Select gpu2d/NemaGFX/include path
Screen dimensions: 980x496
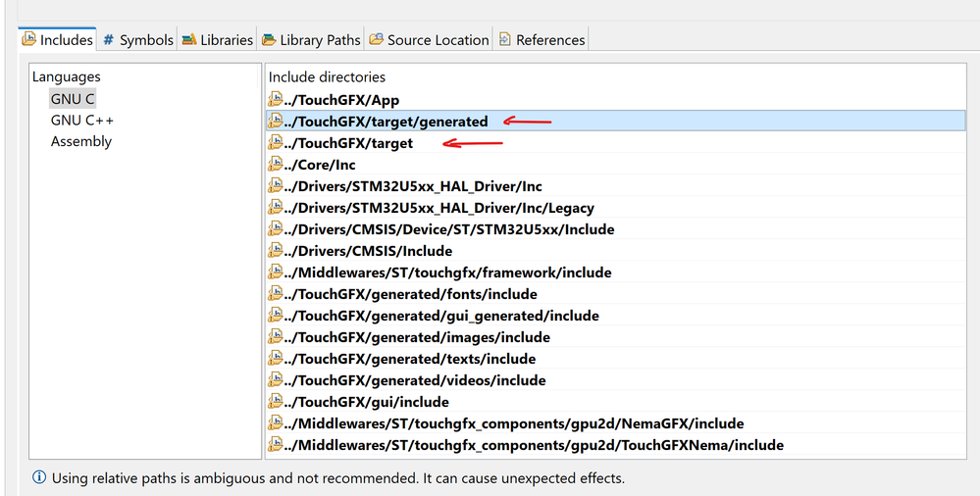click(616, 423)
